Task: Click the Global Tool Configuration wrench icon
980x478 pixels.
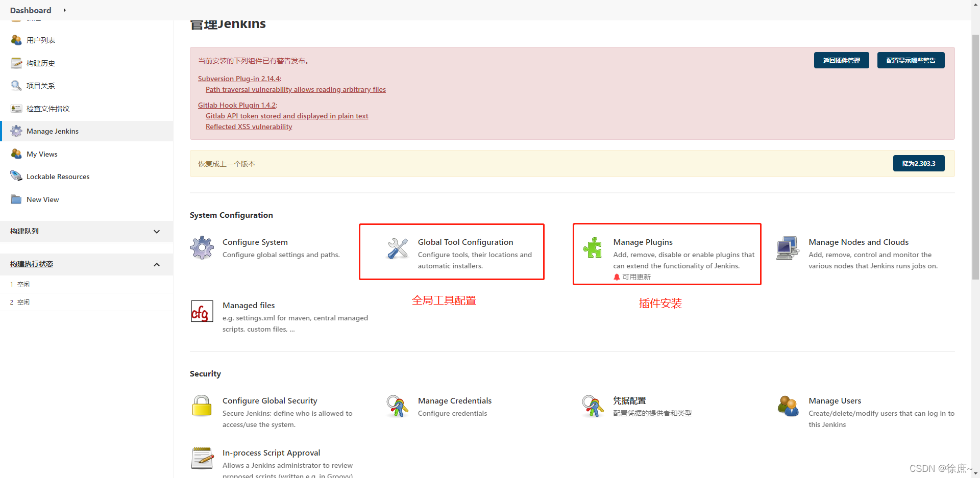Action: pyautogui.click(x=398, y=248)
